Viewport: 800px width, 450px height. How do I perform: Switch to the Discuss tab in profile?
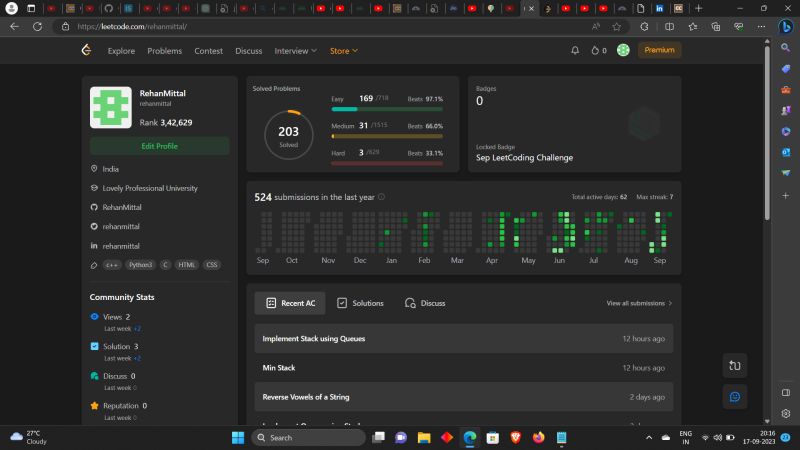click(425, 303)
